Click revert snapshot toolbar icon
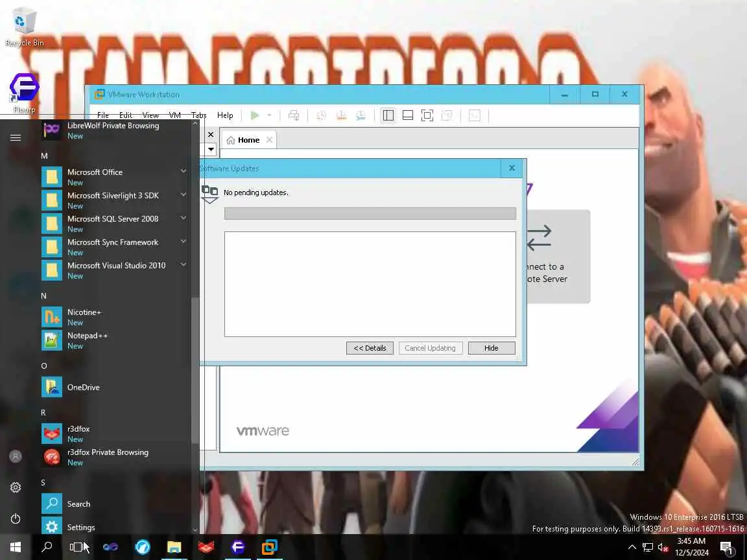Screen dimensions: 747x560 (x=341, y=115)
